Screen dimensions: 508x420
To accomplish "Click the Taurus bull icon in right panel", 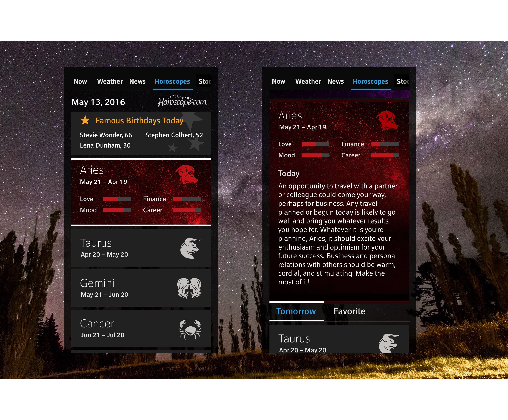I will pyautogui.click(x=389, y=343).
